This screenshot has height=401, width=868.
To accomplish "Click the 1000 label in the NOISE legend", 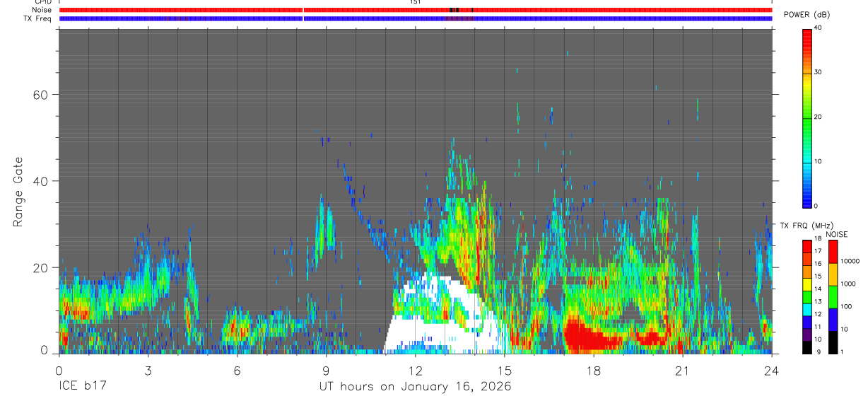I will point(848,284).
